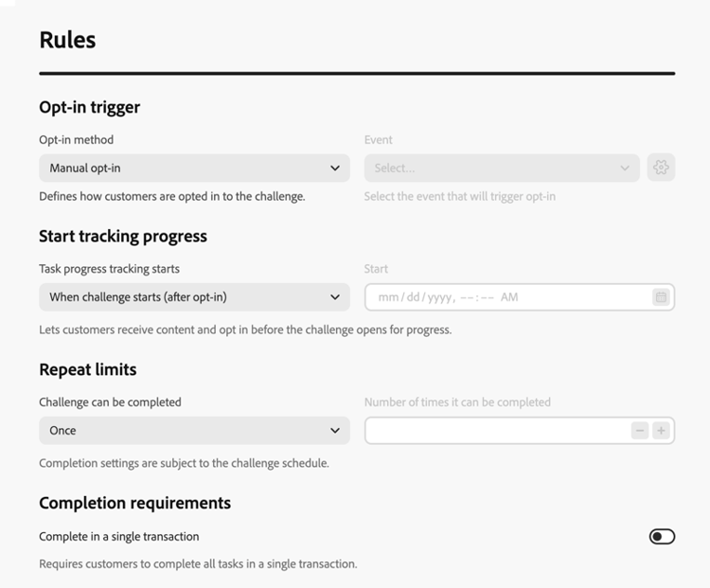Click the gear settings icon beside Event
This screenshot has width=710, height=588.
point(661,168)
